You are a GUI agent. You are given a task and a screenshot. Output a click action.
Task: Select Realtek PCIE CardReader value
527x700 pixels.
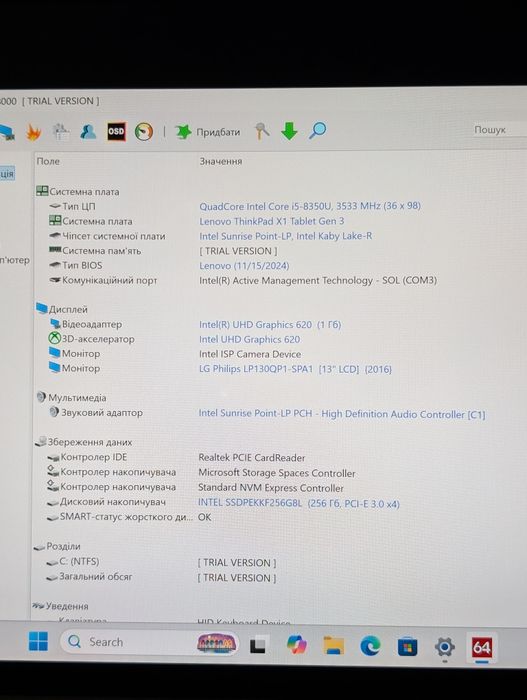click(252, 458)
